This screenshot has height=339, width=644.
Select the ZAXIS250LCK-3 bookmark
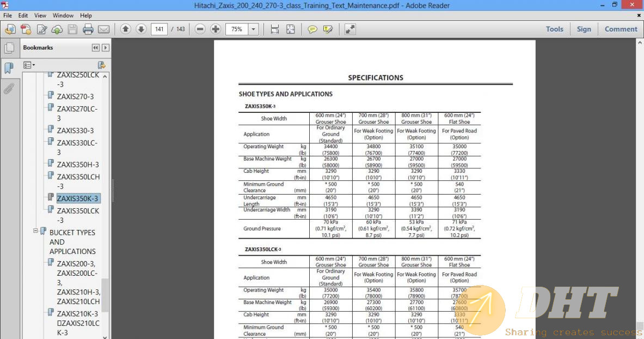(x=78, y=80)
